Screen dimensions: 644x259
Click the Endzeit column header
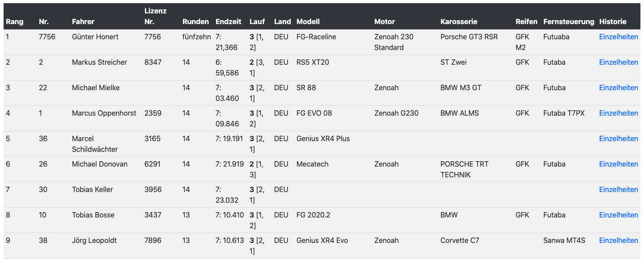pos(229,22)
